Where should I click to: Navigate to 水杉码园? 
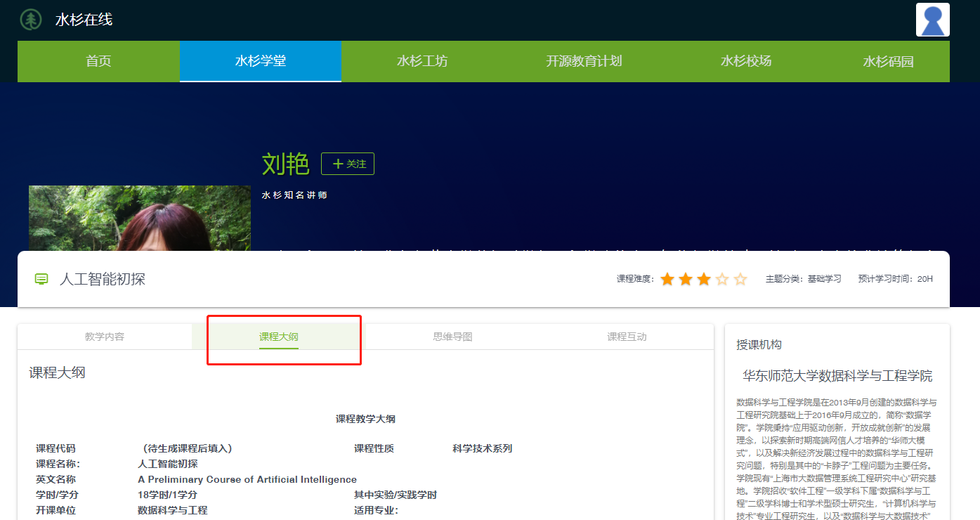click(888, 61)
